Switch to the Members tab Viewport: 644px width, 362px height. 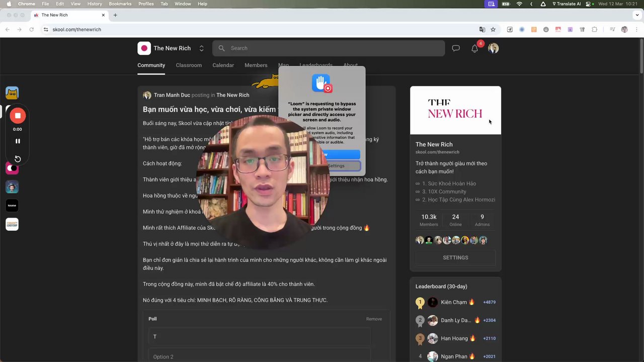pos(256,65)
